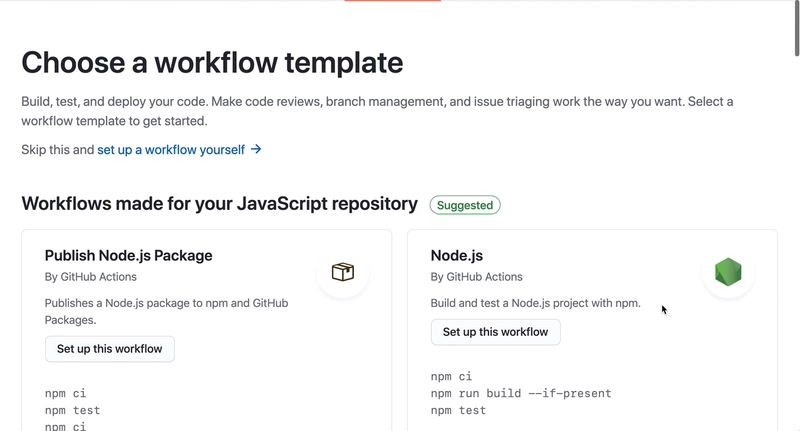Click the package box icon
The height and width of the screenshot is (431, 800).
(x=343, y=272)
